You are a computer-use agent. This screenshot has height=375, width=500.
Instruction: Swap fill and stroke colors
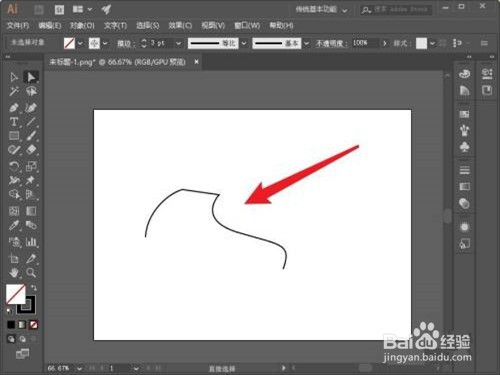coord(33,287)
